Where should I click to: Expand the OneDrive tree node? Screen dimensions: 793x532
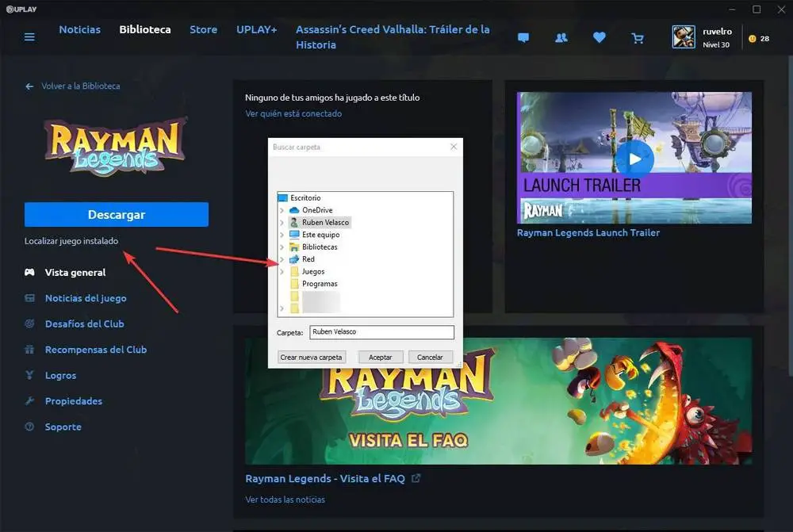click(282, 210)
